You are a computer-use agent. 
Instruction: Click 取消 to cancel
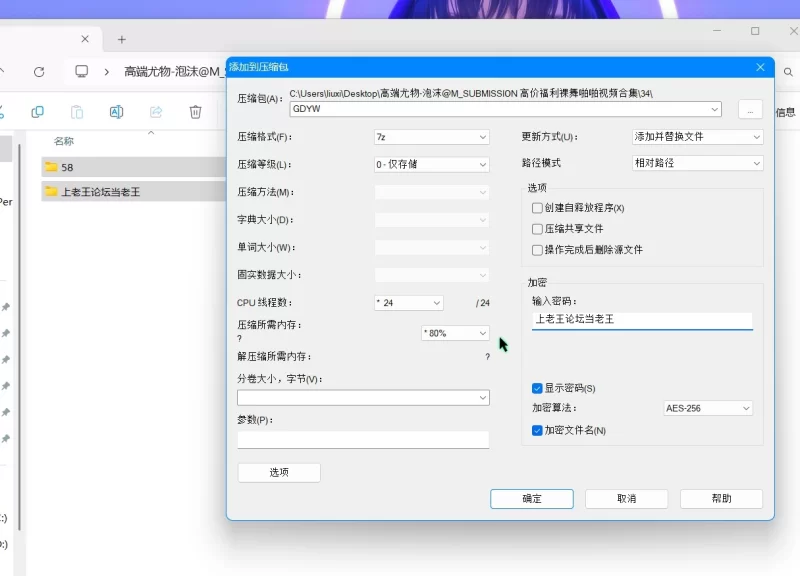(627, 498)
